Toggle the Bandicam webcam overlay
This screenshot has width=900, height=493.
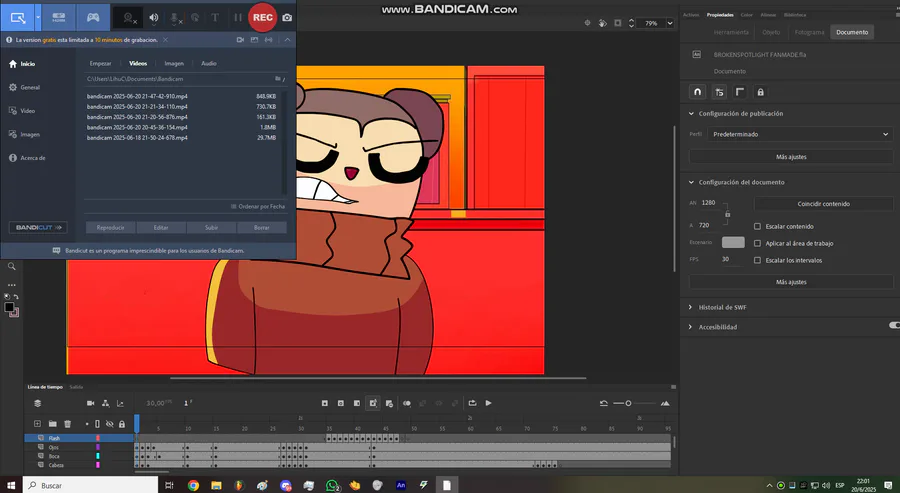coord(129,18)
